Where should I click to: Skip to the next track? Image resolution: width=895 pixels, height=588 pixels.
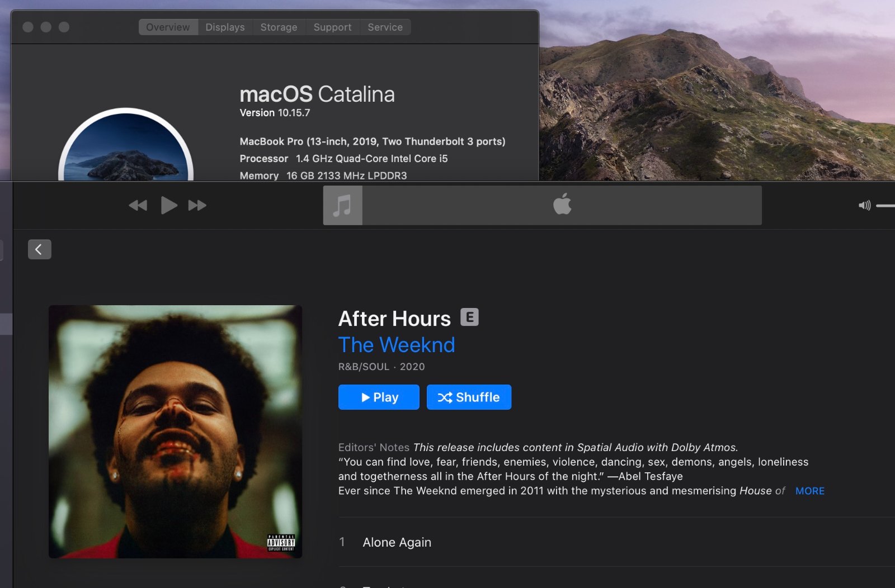coord(197,206)
